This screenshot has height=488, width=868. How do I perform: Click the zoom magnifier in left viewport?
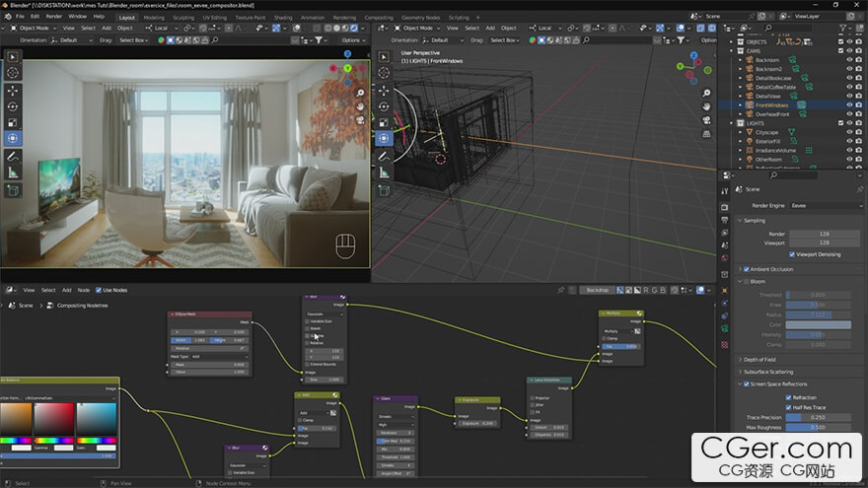coord(360,93)
